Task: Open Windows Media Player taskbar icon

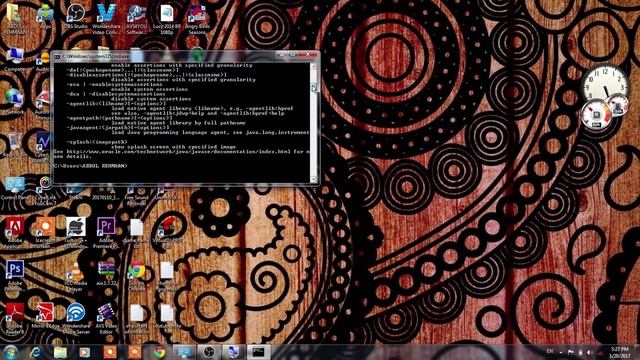Action: pos(85,352)
